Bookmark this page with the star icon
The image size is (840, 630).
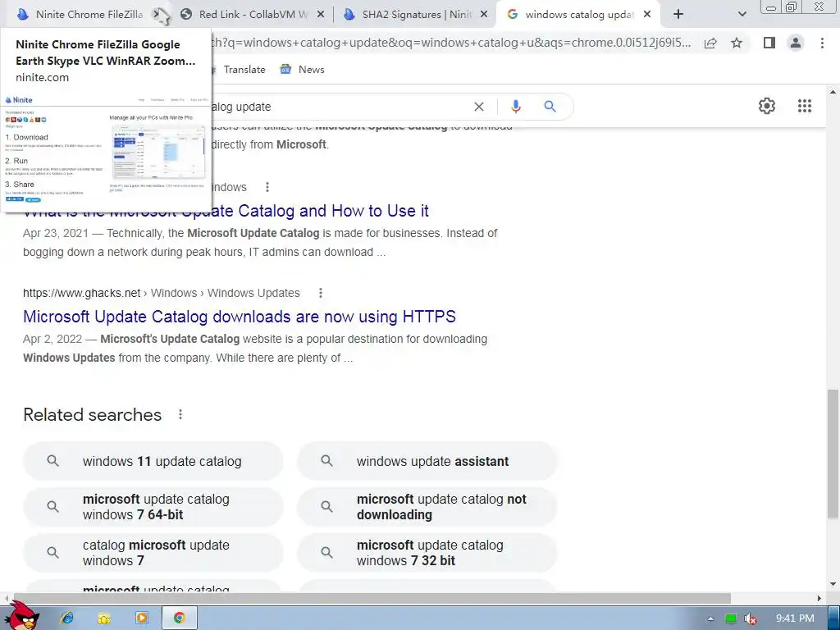pos(737,43)
